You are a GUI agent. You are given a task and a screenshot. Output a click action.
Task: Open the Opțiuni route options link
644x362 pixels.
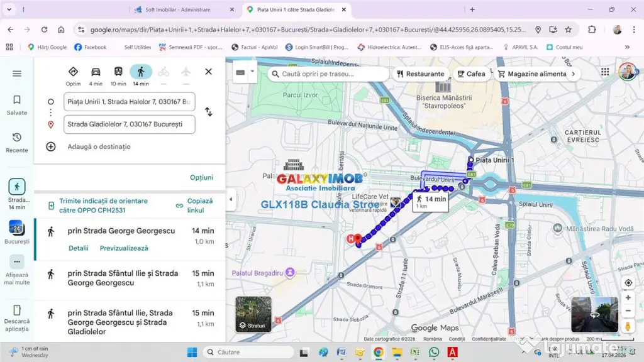point(202,177)
